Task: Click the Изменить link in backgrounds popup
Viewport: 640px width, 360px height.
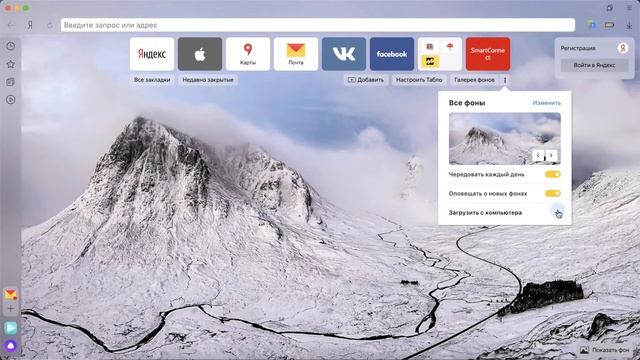Action: [x=547, y=103]
